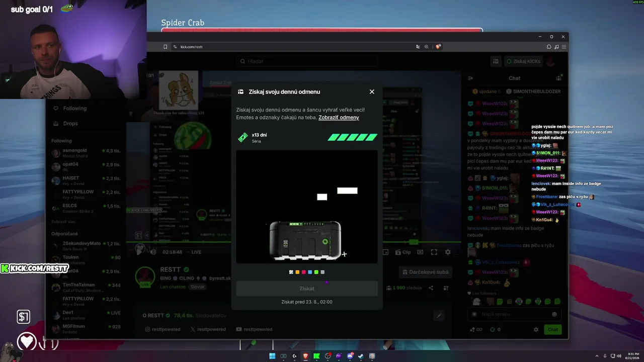Open asmongold channel in Following list
This screenshot has width=644, height=362.
(x=86, y=153)
